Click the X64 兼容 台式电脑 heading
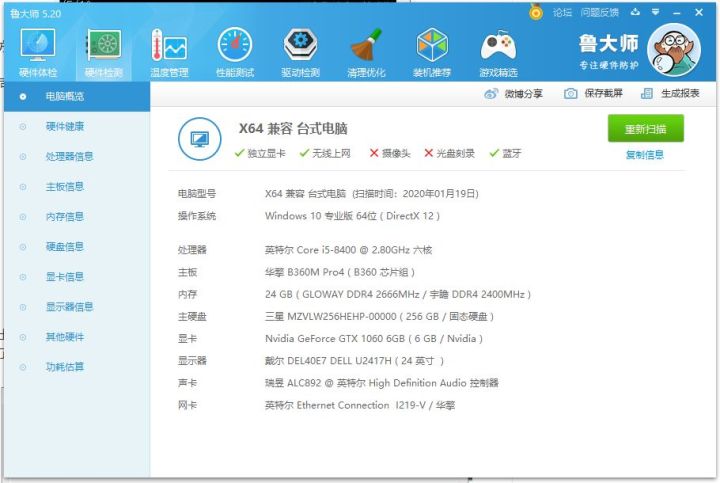The image size is (720, 483). pos(293,129)
